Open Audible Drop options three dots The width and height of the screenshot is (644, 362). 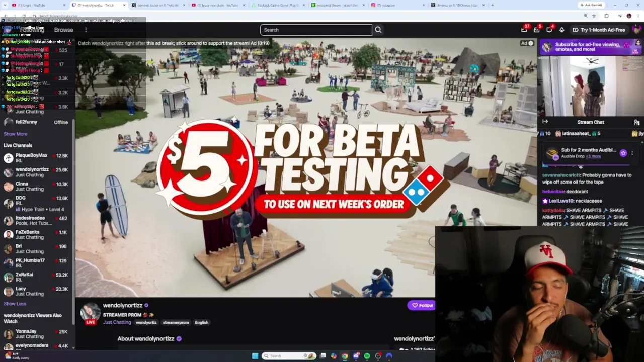click(632, 153)
